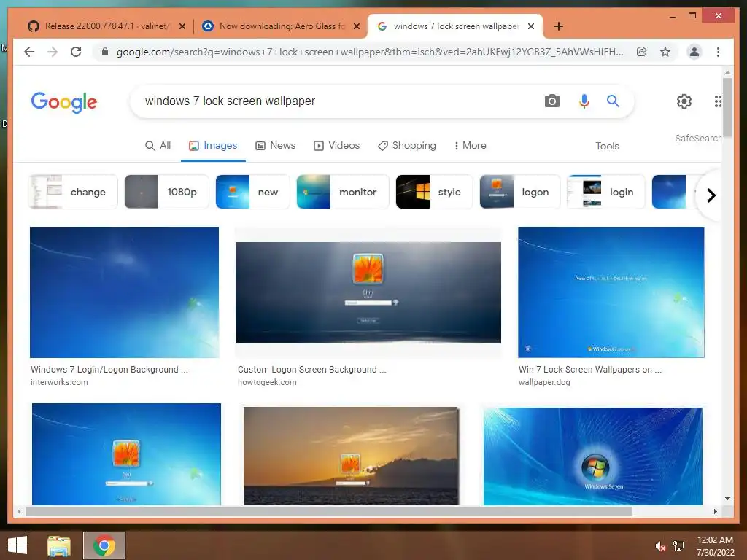Start voice search with microphone icon

(584, 101)
